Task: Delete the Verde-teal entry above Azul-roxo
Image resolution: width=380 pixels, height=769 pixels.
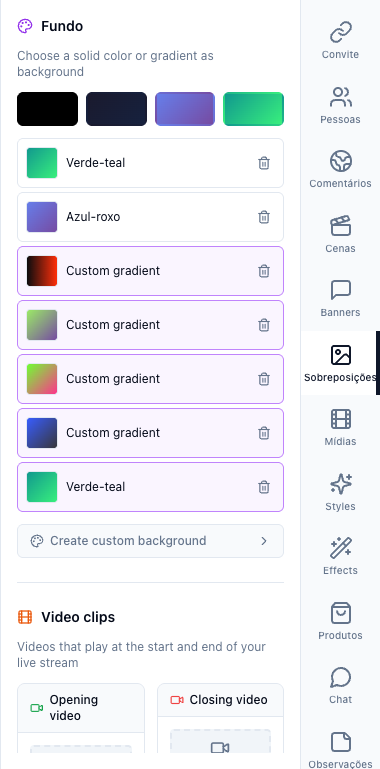Action: click(264, 163)
